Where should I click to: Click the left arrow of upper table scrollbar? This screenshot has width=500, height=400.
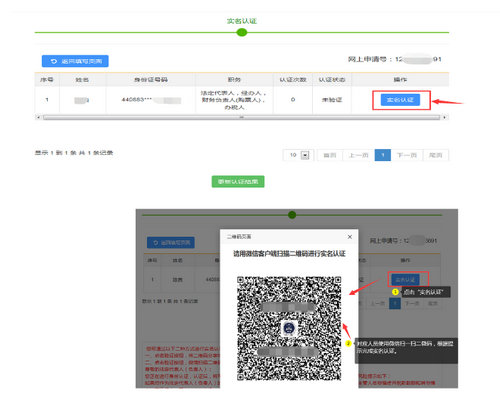tap(38, 117)
